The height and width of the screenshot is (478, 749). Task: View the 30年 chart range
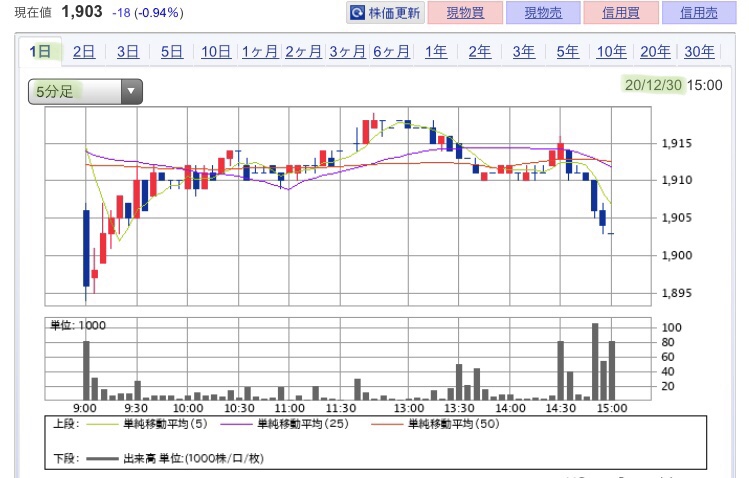[699, 52]
